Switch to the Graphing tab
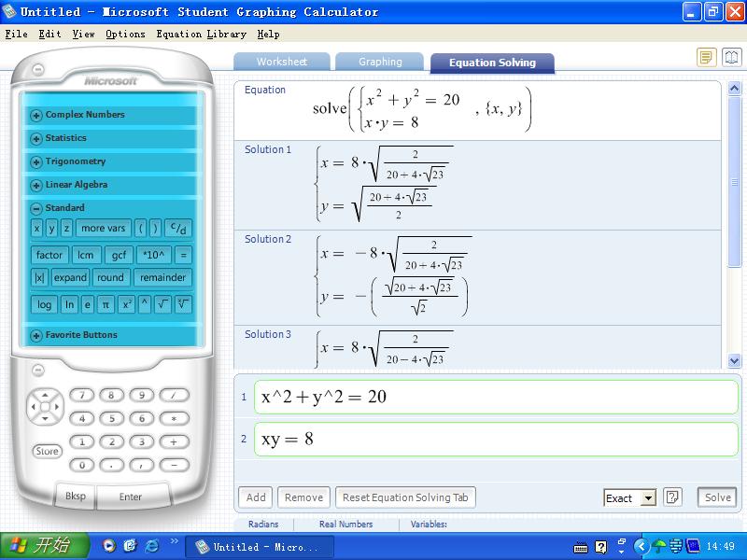 [380, 62]
